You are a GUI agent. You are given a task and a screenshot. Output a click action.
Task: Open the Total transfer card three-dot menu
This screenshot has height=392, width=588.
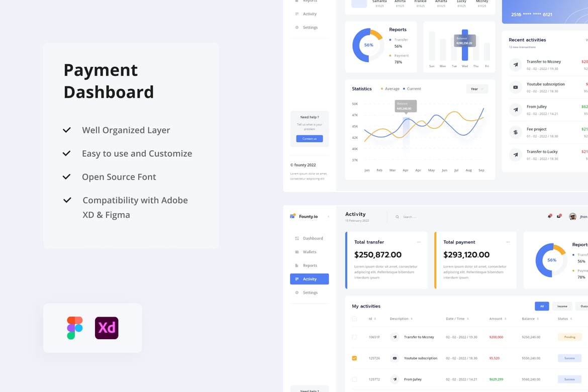(x=419, y=242)
